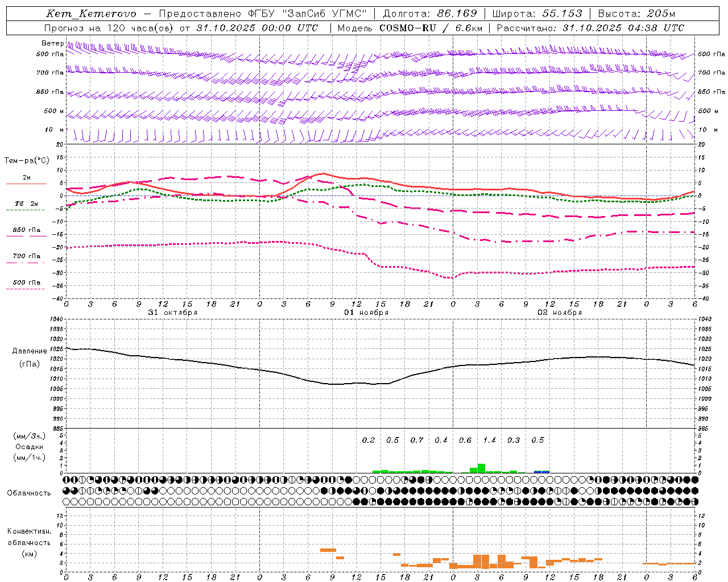
Task: Click the Тем-ра(°C) temperature panel title
Action: click(27, 160)
